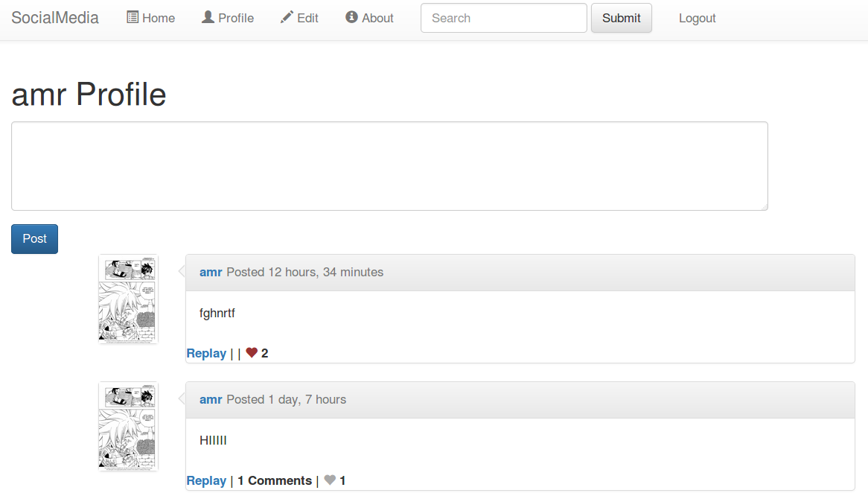Click the About info circle icon

click(x=351, y=17)
